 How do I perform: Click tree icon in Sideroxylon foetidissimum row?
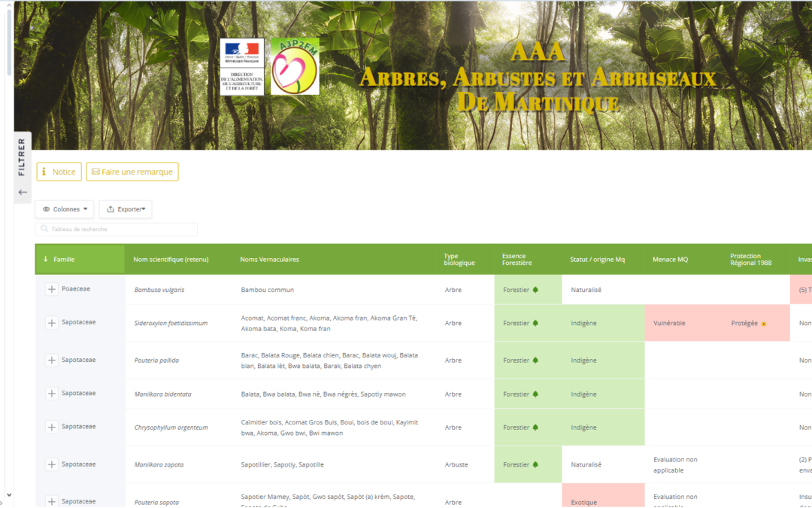coord(535,323)
